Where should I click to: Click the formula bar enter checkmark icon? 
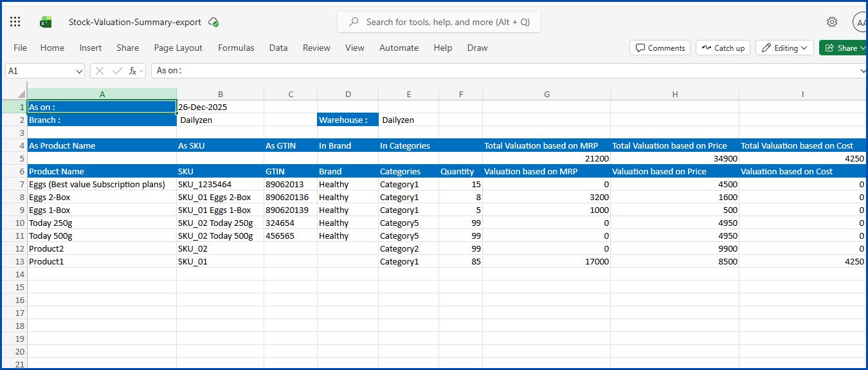pos(117,71)
